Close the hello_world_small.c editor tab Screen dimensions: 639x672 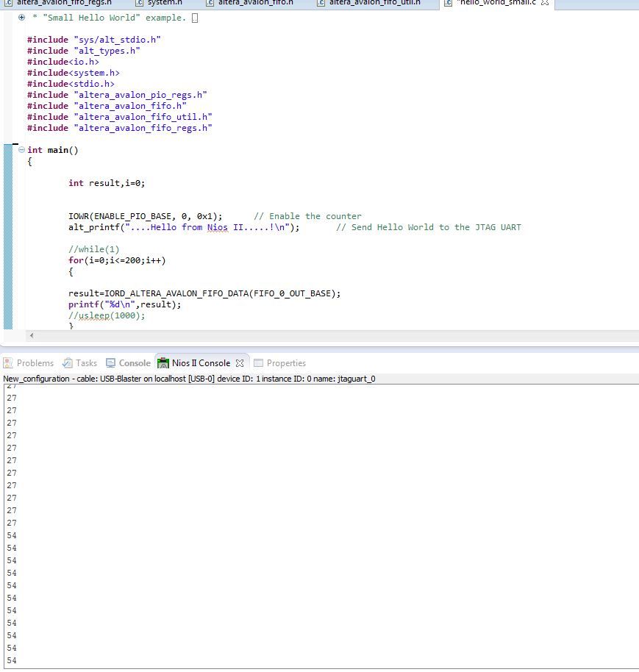click(x=544, y=4)
